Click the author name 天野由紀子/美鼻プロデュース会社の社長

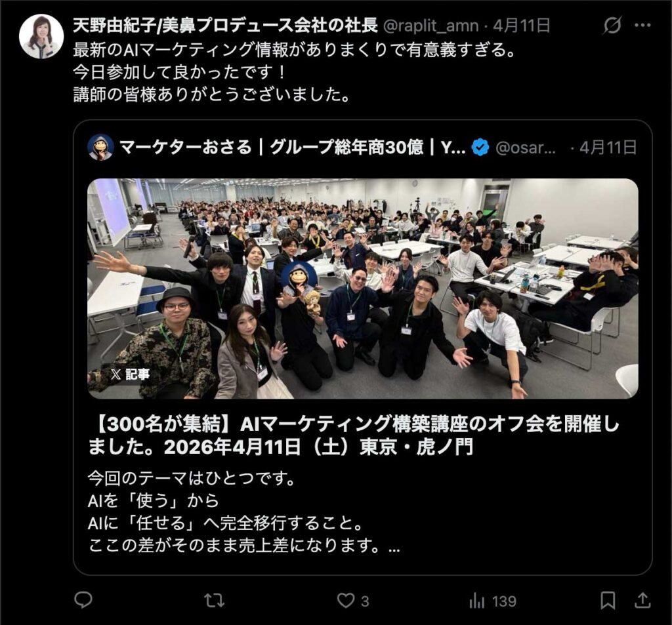coord(225,26)
